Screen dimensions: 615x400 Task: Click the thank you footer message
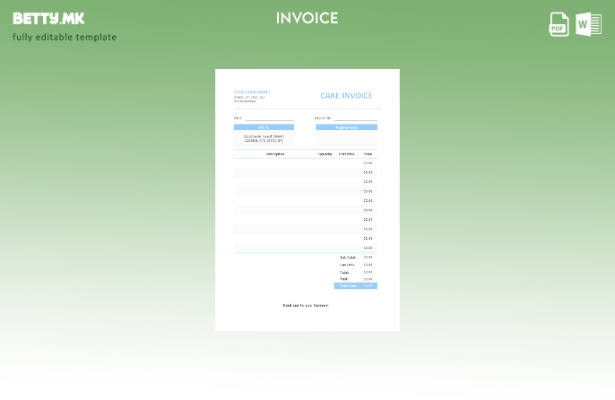(305, 305)
